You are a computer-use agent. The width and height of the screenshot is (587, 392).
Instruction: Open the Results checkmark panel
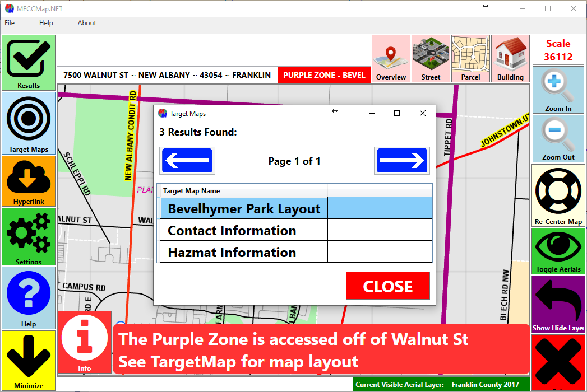[29, 63]
